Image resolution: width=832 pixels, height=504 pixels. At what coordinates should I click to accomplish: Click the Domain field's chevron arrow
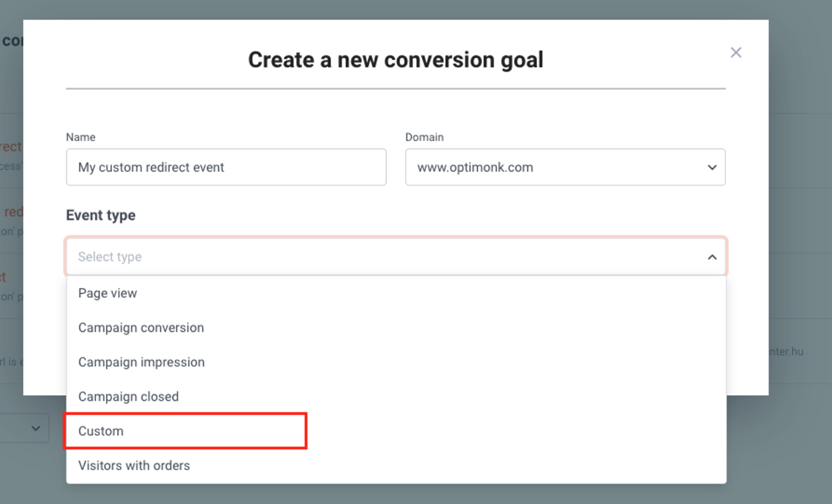[x=712, y=167]
